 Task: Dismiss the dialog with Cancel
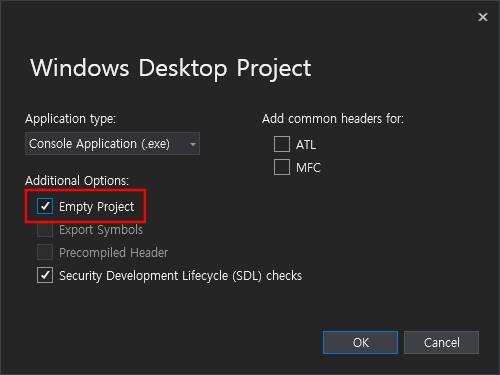click(x=442, y=342)
